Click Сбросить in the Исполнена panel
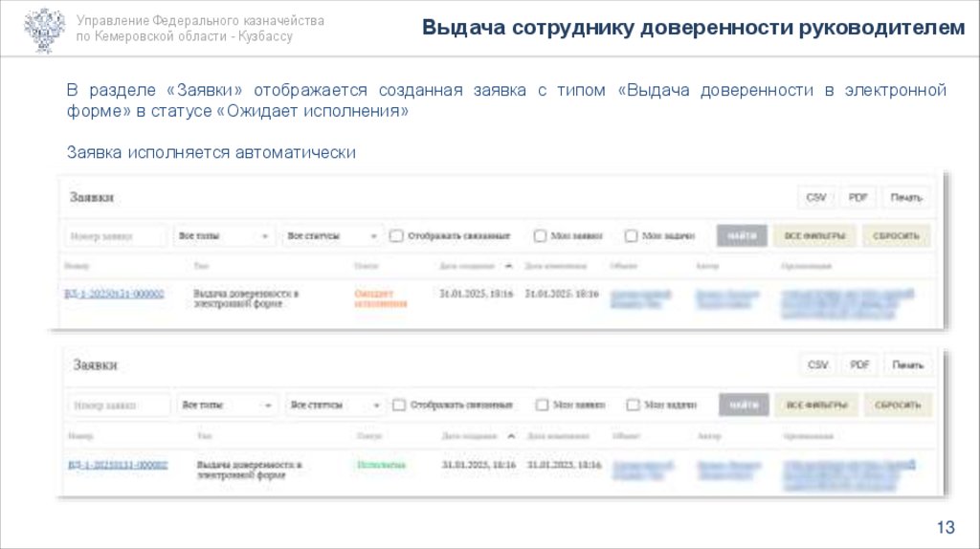Viewport: 980px width, 549px height. [x=898, y=405]
